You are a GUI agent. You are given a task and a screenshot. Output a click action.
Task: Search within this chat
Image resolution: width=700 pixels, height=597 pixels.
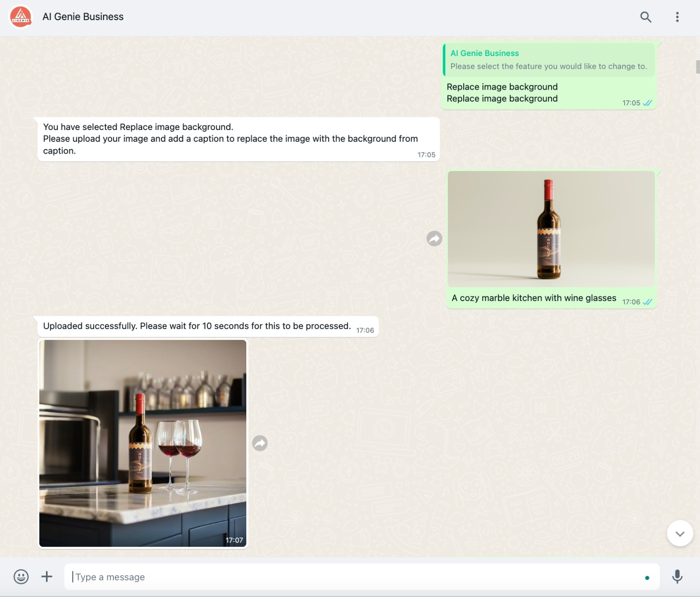pos(646,17)
